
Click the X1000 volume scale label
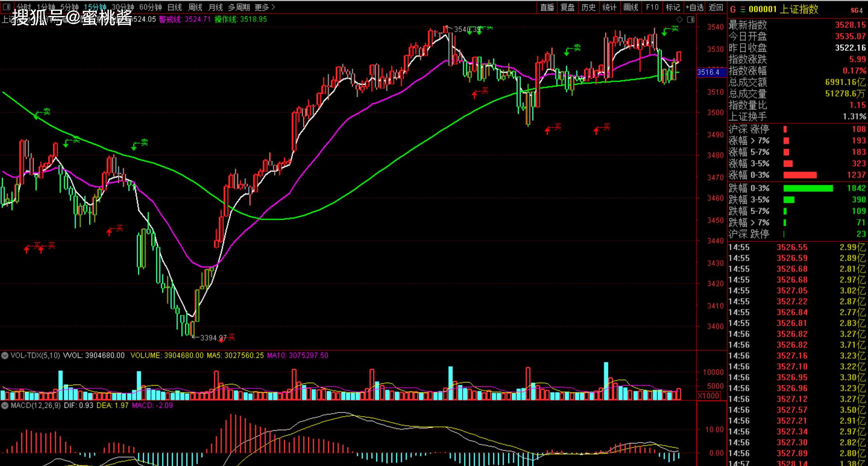(708, 396)
